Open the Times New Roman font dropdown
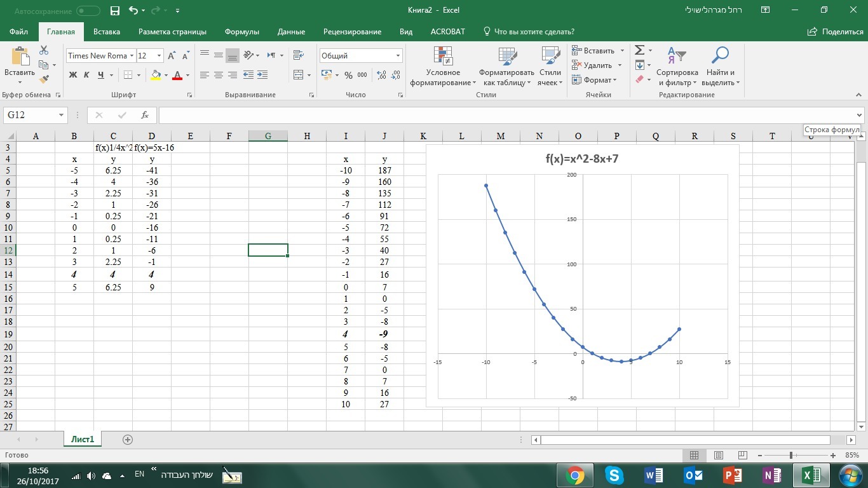 click(132, 56)
